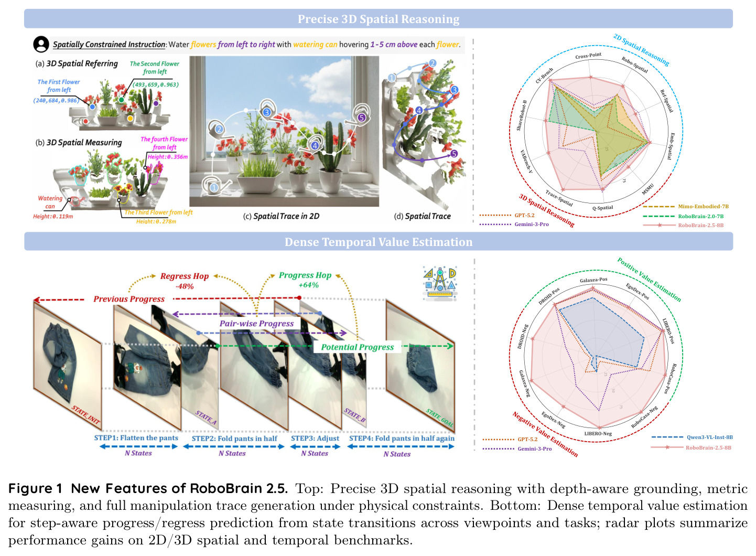Click the '(a) 3D Spatial Referring' label
Viewport: 756px width, 556px height.
click(x=77, y=63)
